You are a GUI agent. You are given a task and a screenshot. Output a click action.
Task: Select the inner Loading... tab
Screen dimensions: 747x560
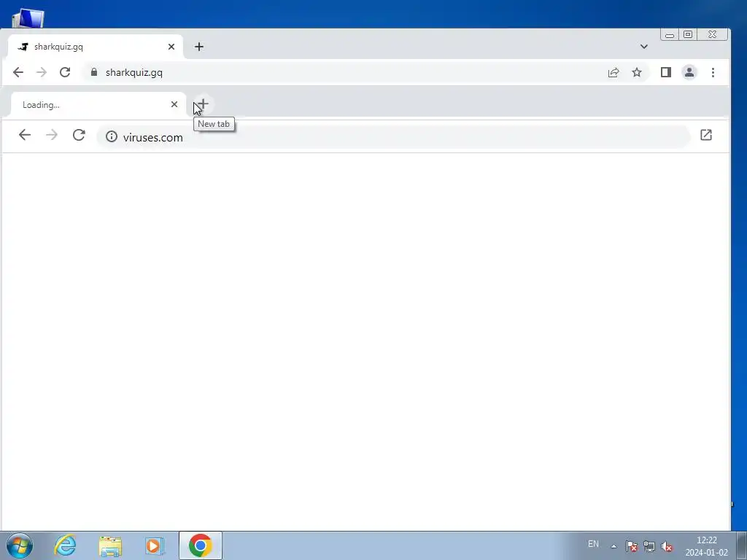tap(98, 105)
